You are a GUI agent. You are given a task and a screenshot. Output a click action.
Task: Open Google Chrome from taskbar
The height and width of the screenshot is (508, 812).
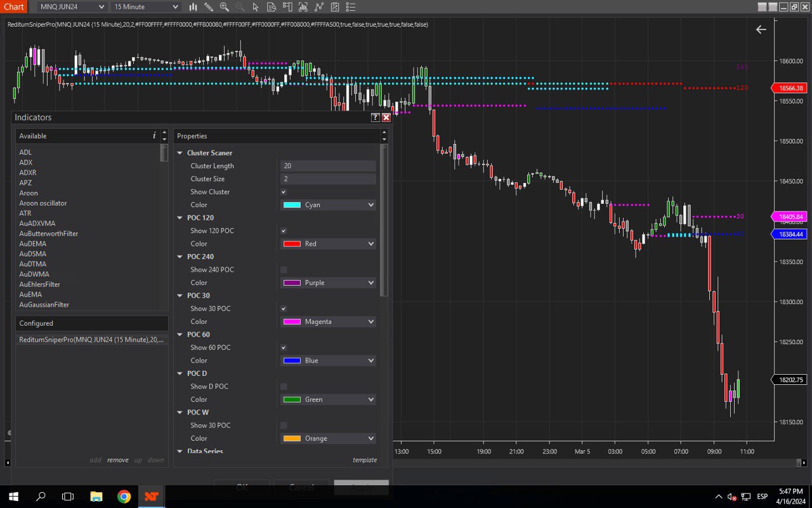(124, 497)
